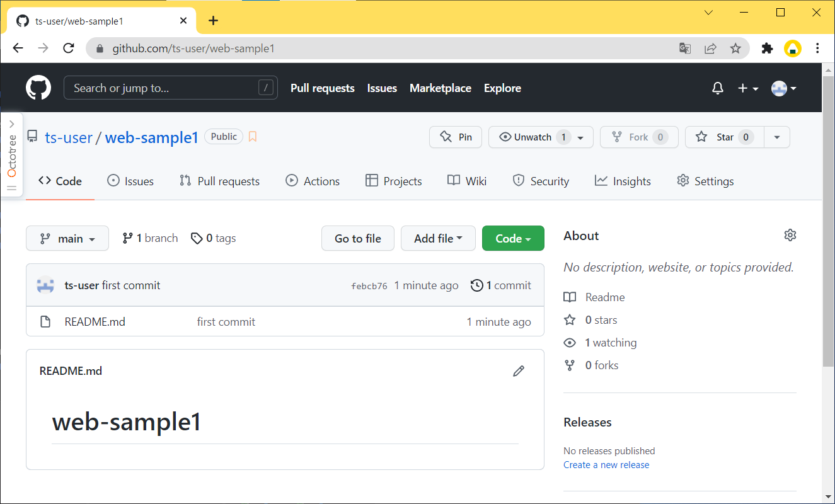Open the Explore page

(502, 88)
